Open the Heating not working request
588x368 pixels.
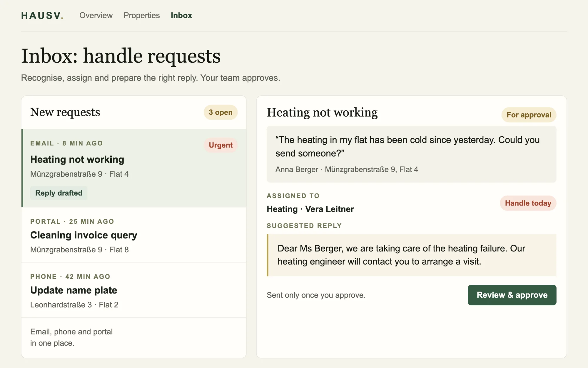pyautogui.click(x=134, y=168)
